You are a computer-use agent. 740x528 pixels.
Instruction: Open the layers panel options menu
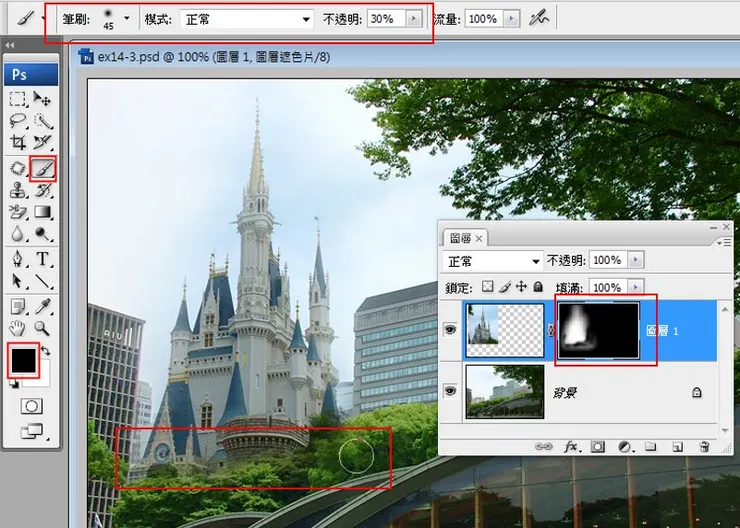click(x=722, y=241)
